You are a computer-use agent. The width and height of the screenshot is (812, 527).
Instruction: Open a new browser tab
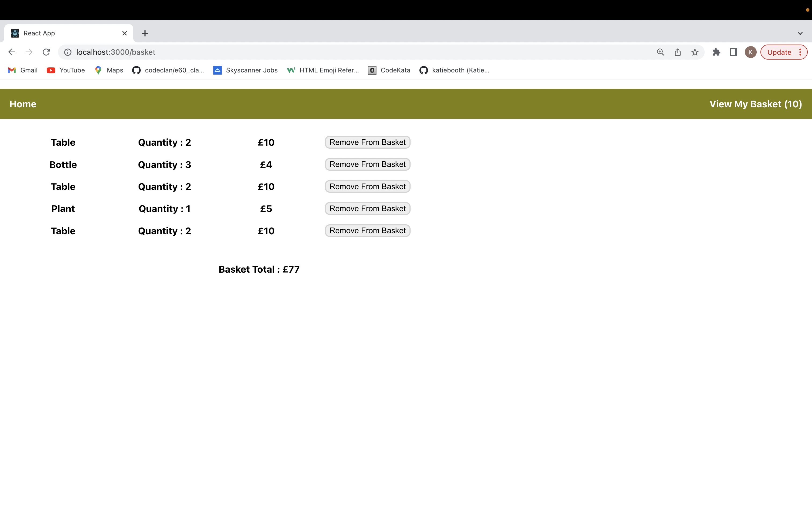(145, 33)
